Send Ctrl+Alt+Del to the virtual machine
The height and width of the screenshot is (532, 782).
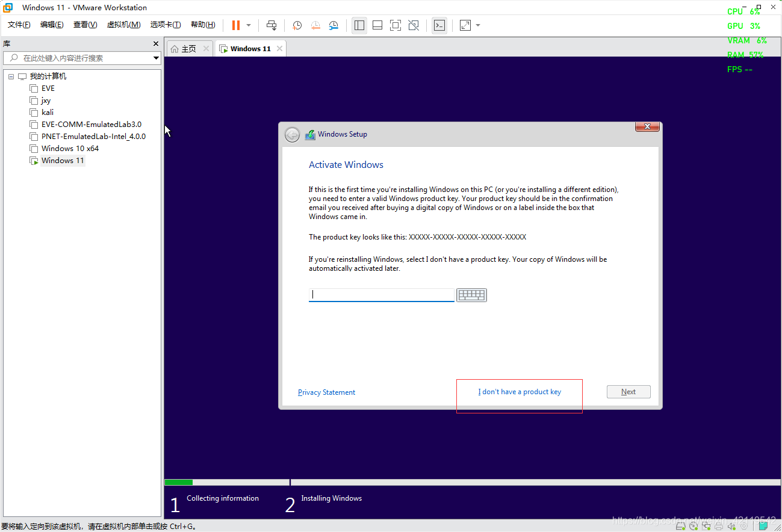pos(272,25)
